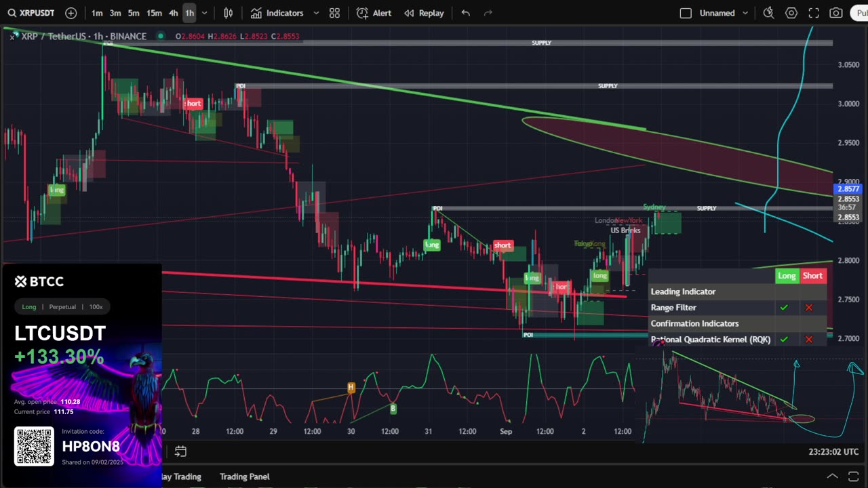Viewport: 868px width, 488px height.
Task: Click green market status dot
Action: point(160,36)
